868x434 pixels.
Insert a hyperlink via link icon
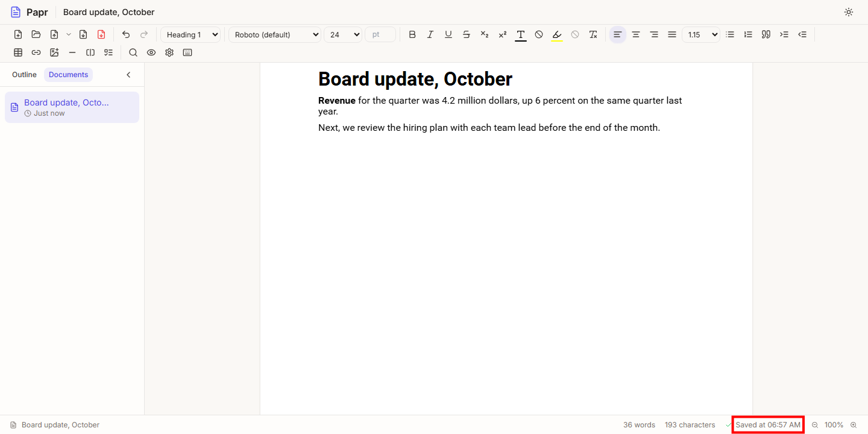(x=36, y=52)
